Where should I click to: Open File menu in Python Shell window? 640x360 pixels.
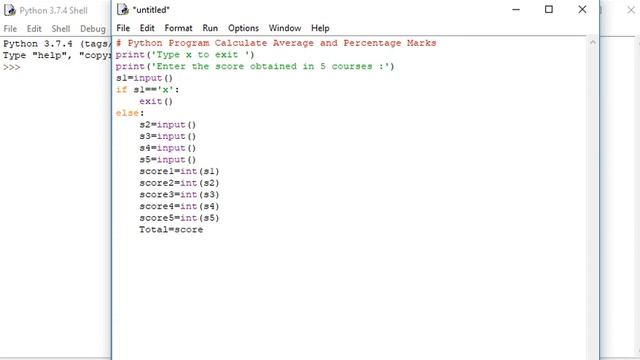coord(10,29)
